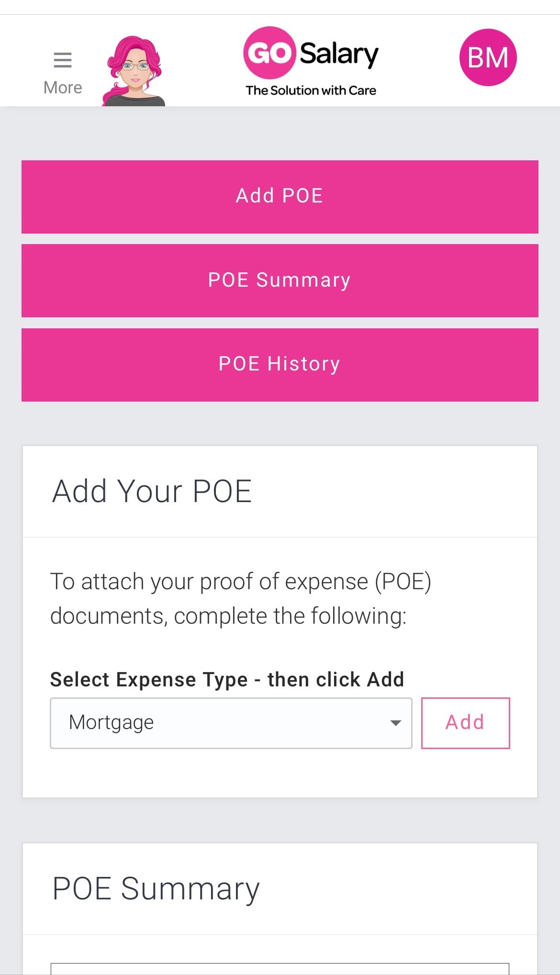Open the hamburger navigation menu
This screenshot has width=560, height=975.
click(x=63, y=60)
